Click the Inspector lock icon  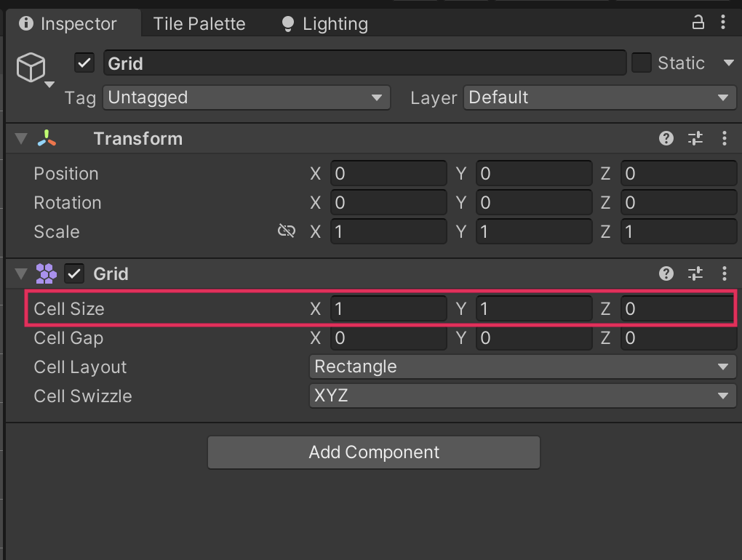pos(698,23)
